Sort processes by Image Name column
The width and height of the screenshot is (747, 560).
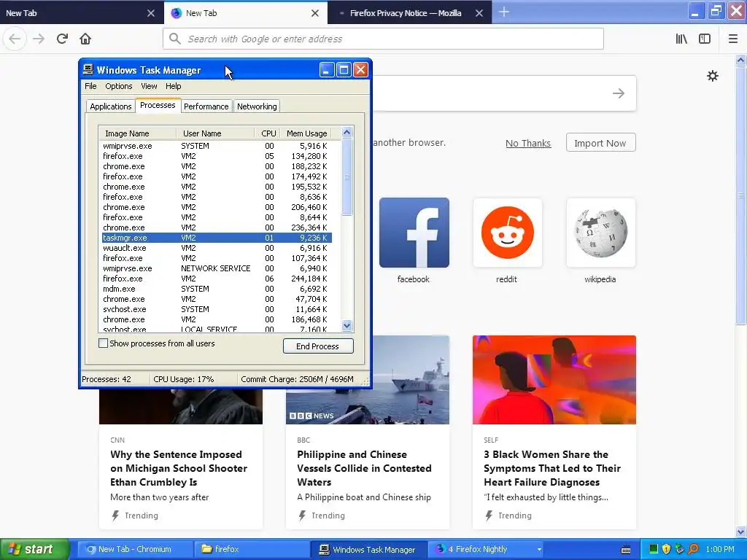pos(137,133)
